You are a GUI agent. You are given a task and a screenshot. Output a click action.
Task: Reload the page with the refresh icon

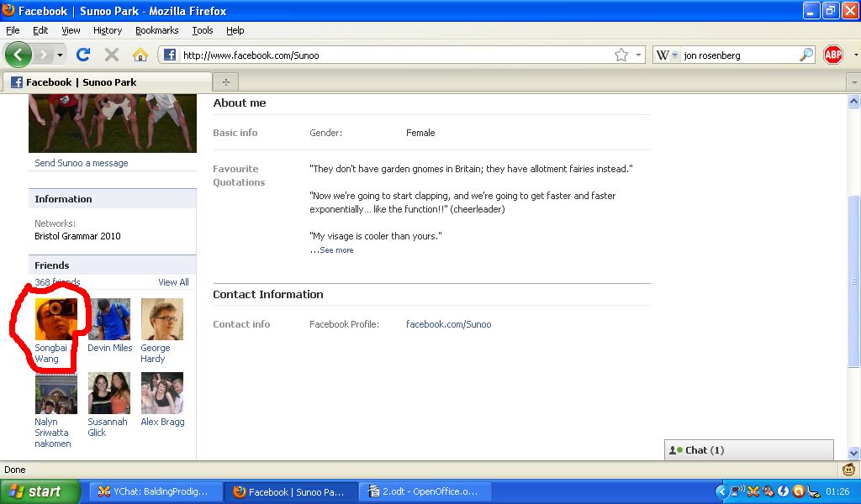click(x=82, y=55)
